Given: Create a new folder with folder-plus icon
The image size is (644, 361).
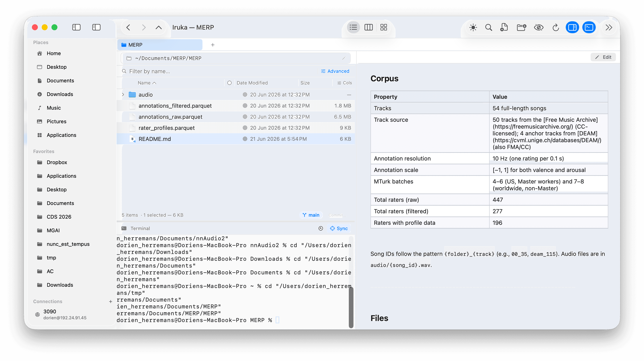Looking at the screenshot, I should tap(521, 27).
